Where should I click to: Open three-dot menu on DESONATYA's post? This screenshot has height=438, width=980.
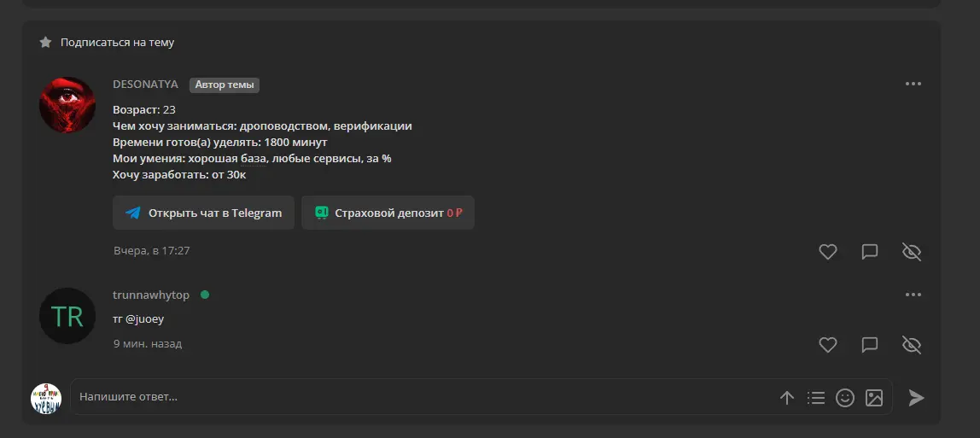[913, 84]
